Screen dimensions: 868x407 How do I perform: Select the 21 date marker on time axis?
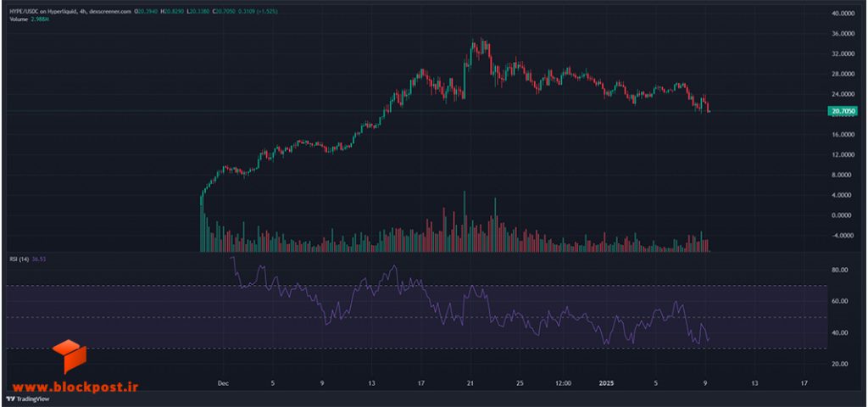tap(470, 382)
